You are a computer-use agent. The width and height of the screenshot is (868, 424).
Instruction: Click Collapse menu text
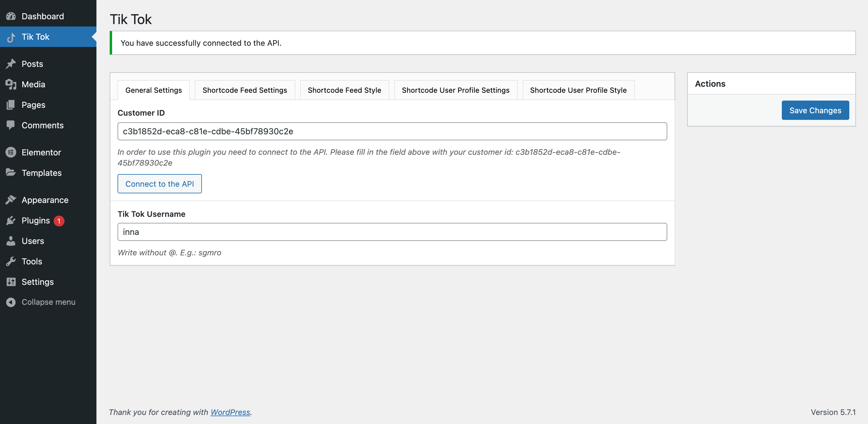tap(49, 302)
